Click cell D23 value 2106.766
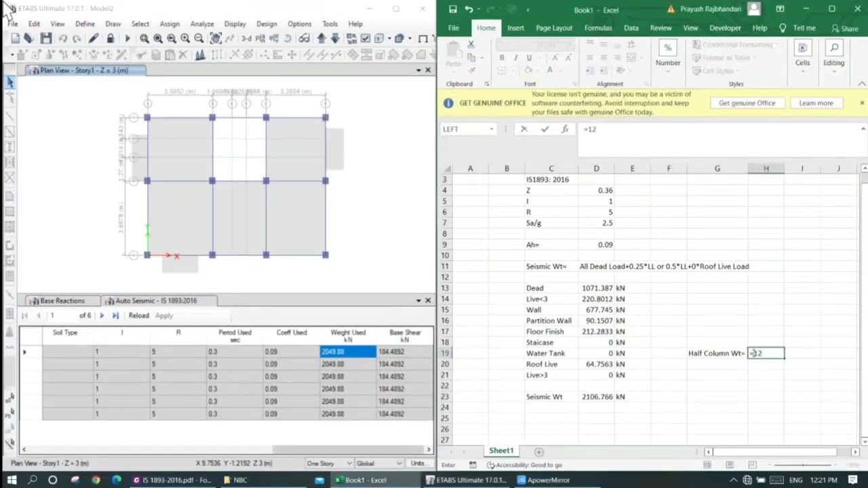Image resolution: width=868 pixels, height=488 pixels. pyautogui.click(x=597, y=396)
